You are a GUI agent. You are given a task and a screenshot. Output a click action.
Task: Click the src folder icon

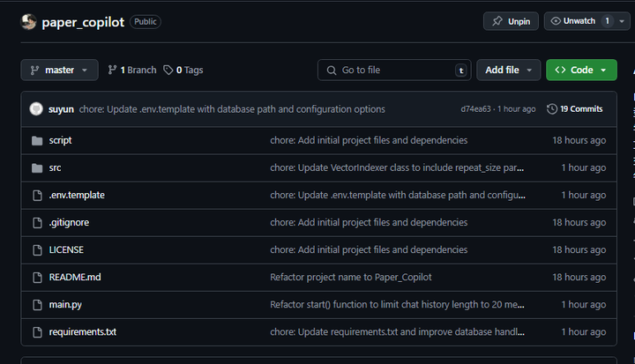pyautogui.click(x=37, y=167)
